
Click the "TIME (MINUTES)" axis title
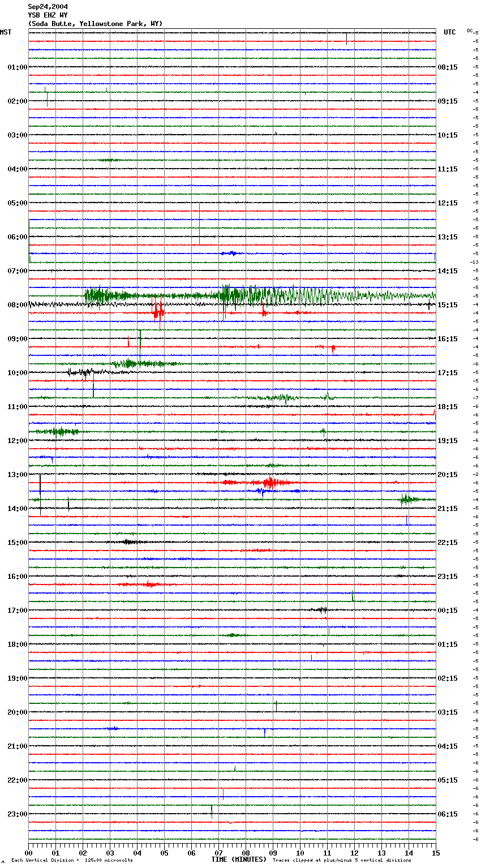pos(239,860)
